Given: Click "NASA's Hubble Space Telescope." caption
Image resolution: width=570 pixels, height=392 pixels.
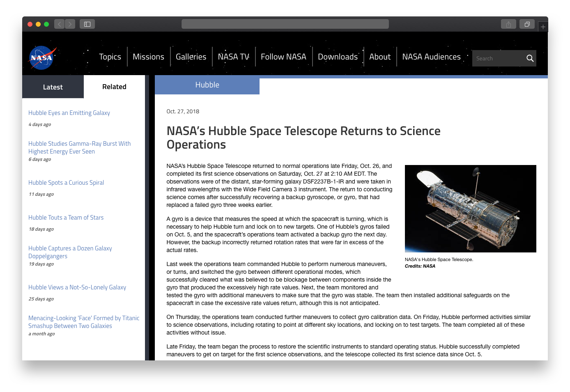Looking at the screenshot, I should pyautogui.click(x=439, y=260).
